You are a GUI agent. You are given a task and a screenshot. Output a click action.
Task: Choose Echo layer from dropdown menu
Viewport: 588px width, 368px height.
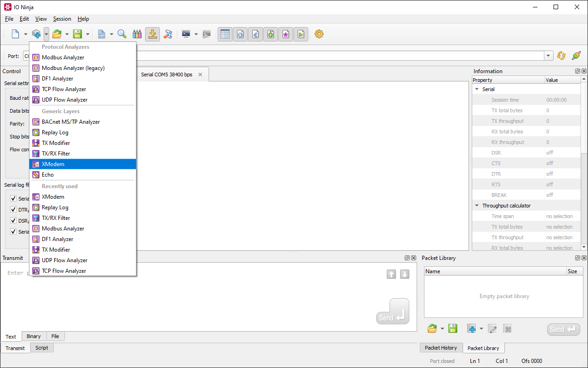coord(83,175)
